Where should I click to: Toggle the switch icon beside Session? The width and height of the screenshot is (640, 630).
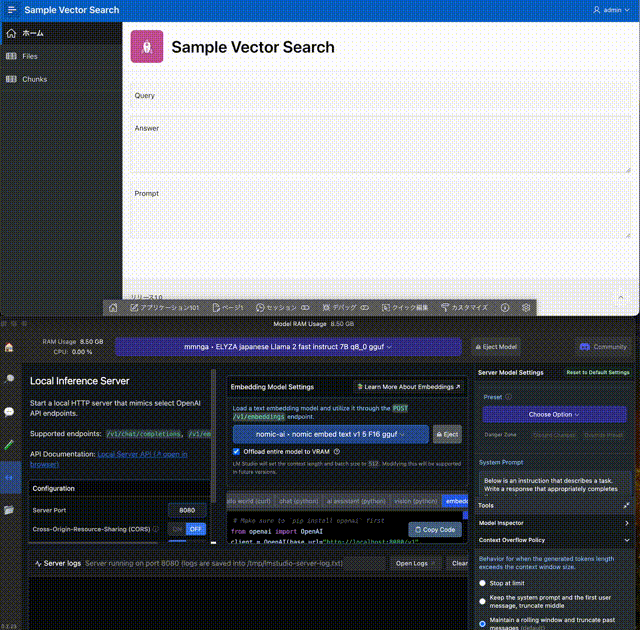pos(305,308)
